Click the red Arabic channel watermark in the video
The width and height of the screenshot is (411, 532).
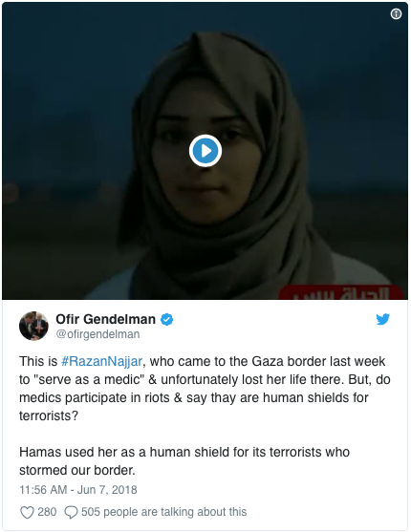click(x=341, y=292)
